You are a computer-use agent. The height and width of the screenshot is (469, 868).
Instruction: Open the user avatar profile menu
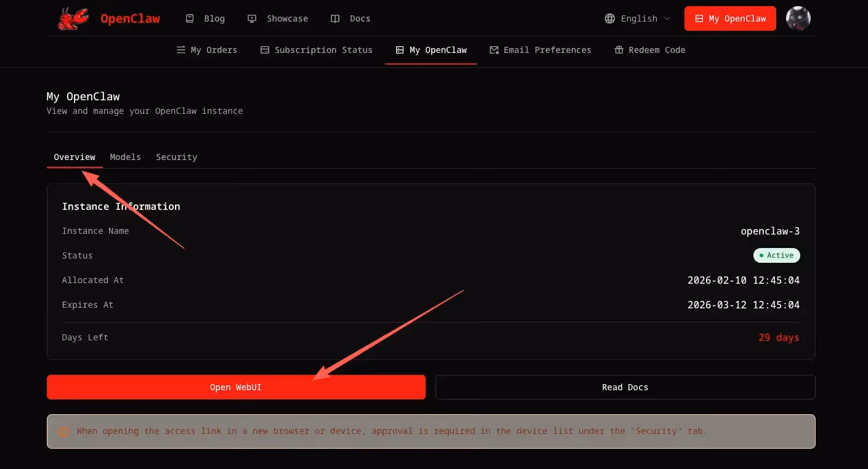798,18
